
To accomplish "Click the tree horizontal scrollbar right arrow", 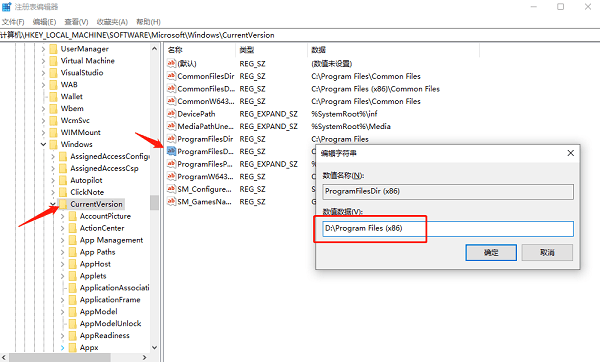I will (145, 357).
